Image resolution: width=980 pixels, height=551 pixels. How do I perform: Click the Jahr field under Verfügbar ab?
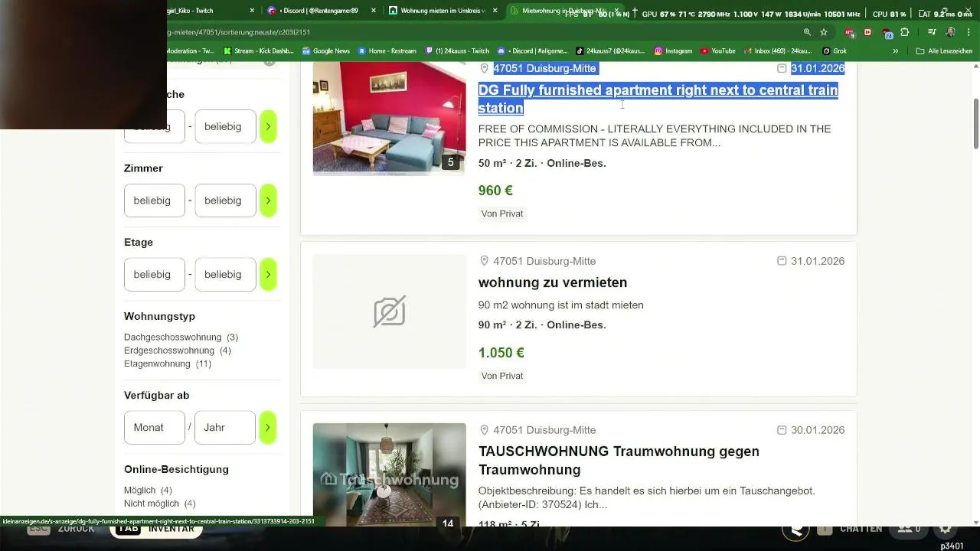(225, 427)
